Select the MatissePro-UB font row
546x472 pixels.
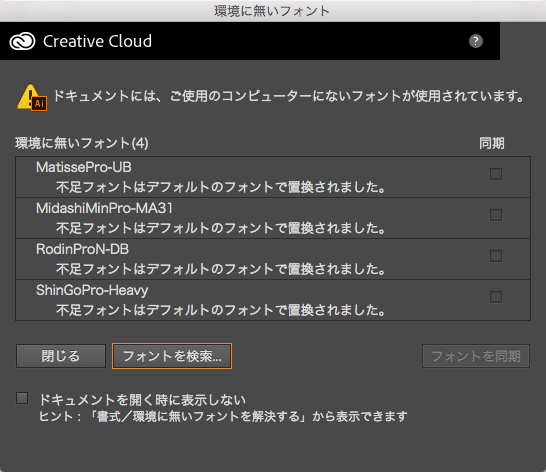point(273,177)
